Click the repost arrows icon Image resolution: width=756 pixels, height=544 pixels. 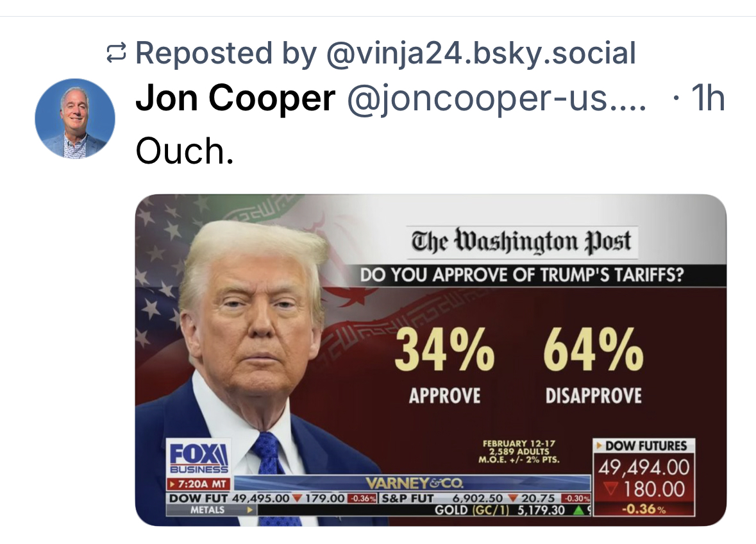(x=116, y=54)
